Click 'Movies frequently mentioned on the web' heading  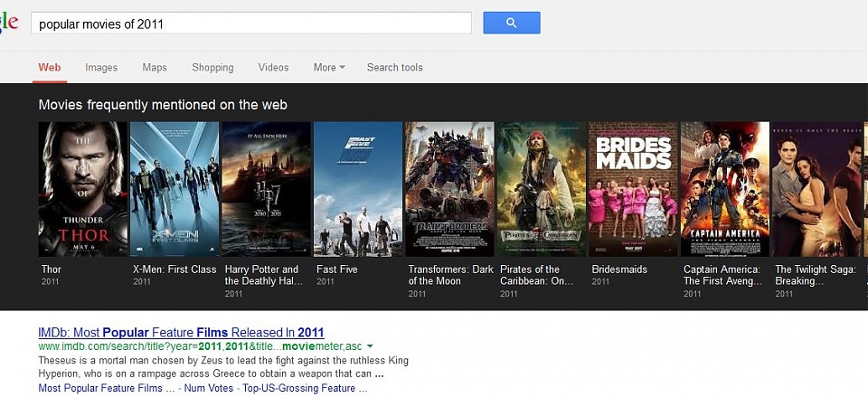(163, 105)
